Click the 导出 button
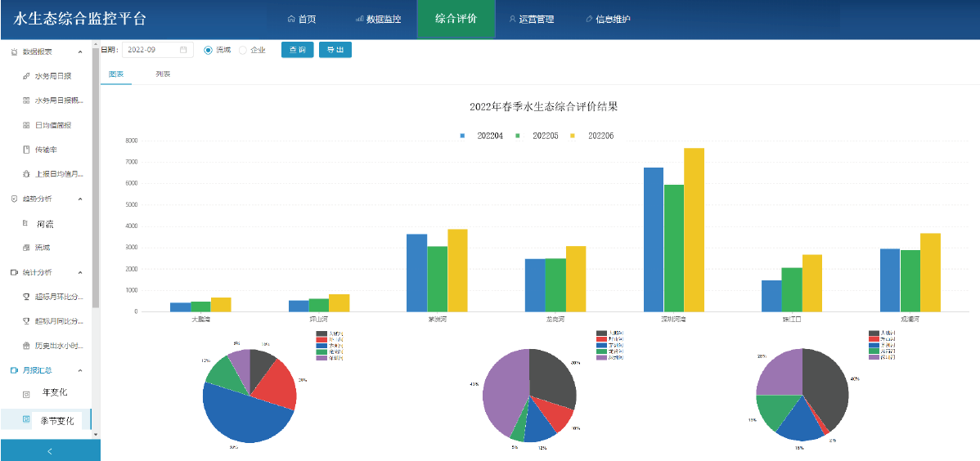 point(335,50)
